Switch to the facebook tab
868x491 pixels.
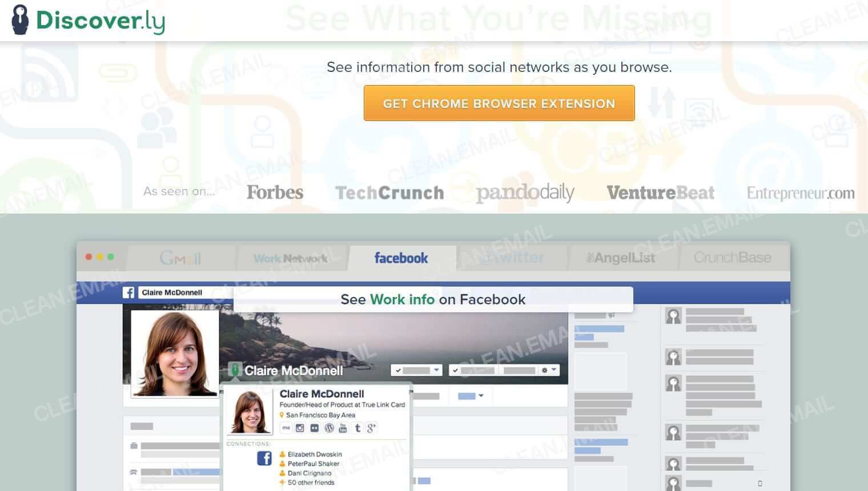click(401, 258)
